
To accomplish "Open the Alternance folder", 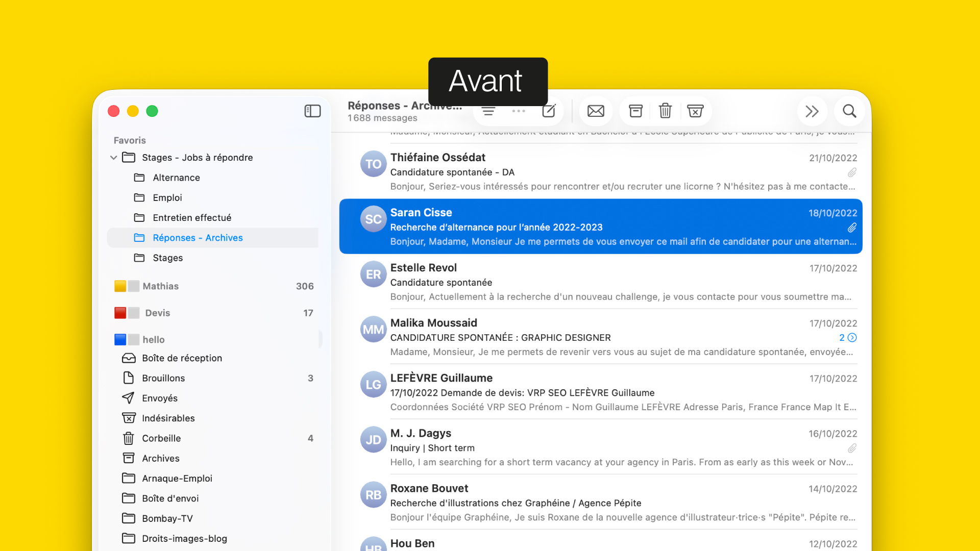I will tap(176, 178).
